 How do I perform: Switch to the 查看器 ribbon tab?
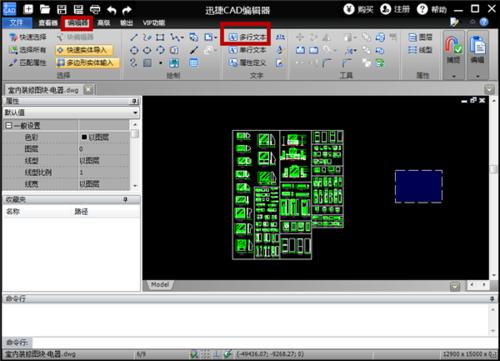48,23
